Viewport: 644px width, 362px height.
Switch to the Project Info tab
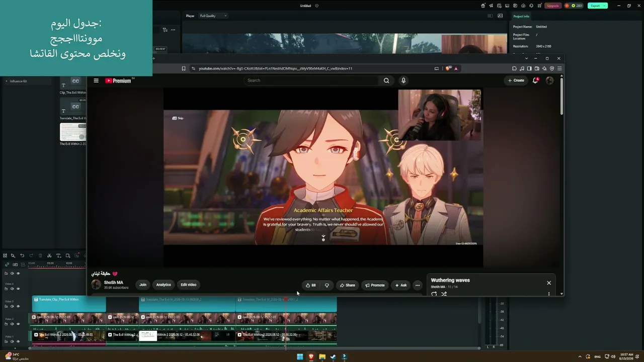tap(521, 16)
